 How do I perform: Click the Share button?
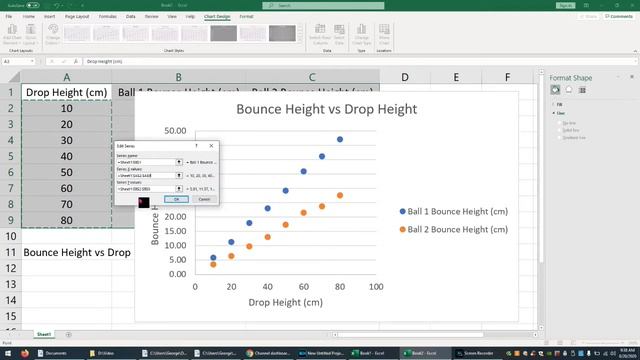[589, 16]
